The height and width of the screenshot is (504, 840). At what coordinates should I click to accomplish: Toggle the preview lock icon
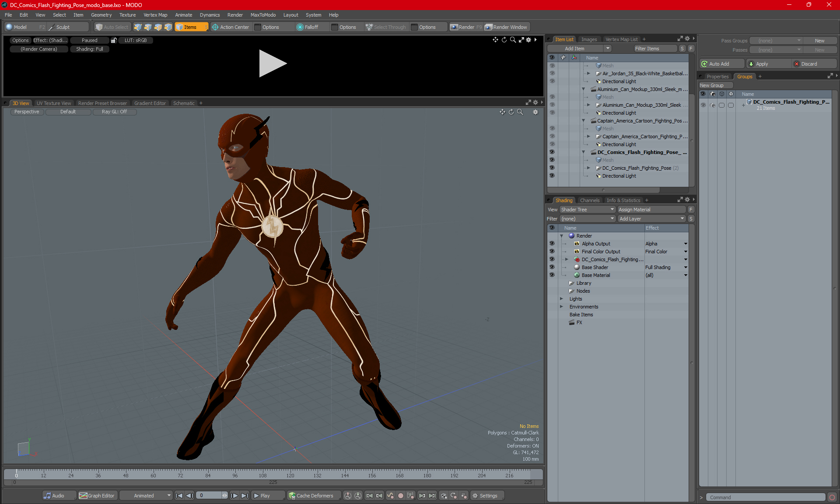pos(114,40)
